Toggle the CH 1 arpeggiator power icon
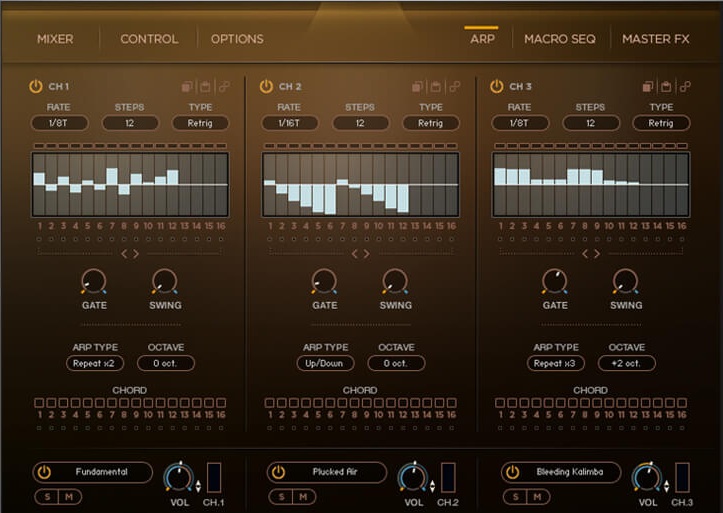 pyautogui.click(x=36, y=87)
